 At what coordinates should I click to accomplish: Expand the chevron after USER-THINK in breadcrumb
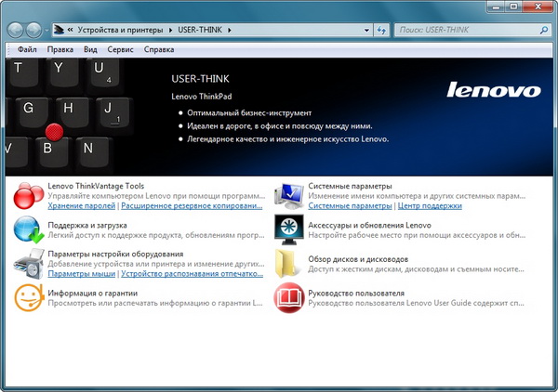point(230,30)
